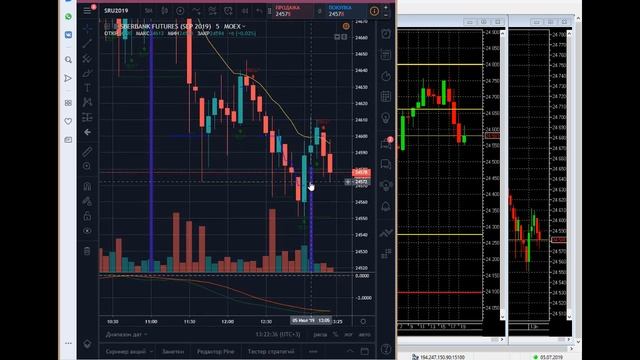Toggle the magnet mode

87,186
